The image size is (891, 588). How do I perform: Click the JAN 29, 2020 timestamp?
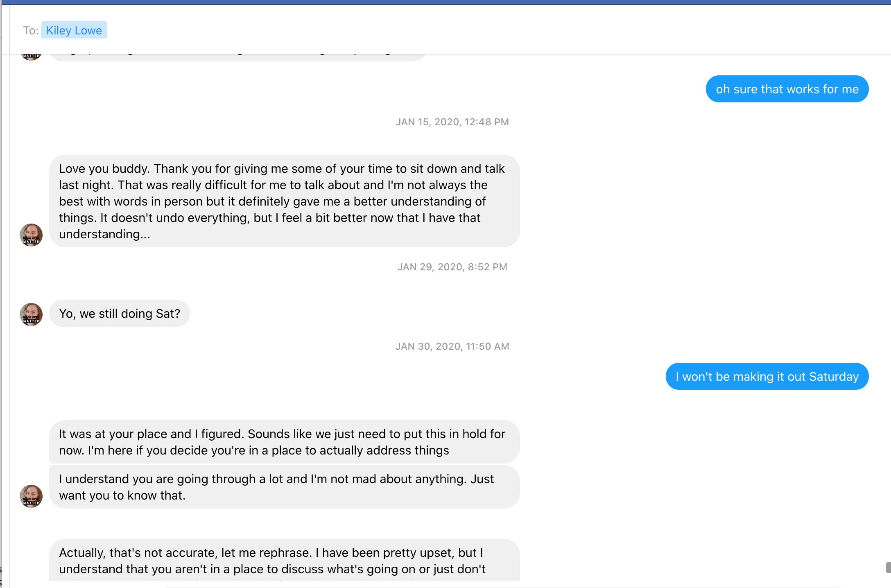click(452, 267)
